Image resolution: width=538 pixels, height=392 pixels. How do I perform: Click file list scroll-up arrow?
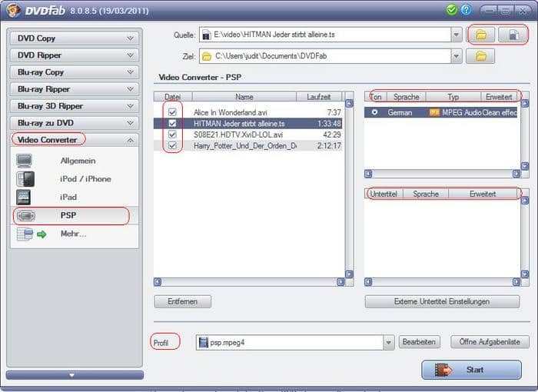click(349, 103)
